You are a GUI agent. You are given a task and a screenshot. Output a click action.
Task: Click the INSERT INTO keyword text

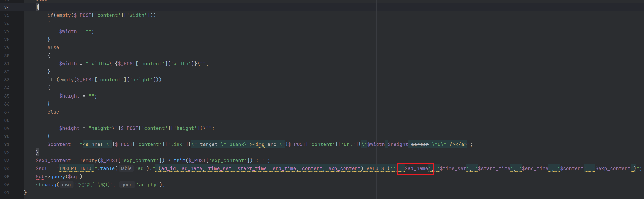click(x=75, y=169)
